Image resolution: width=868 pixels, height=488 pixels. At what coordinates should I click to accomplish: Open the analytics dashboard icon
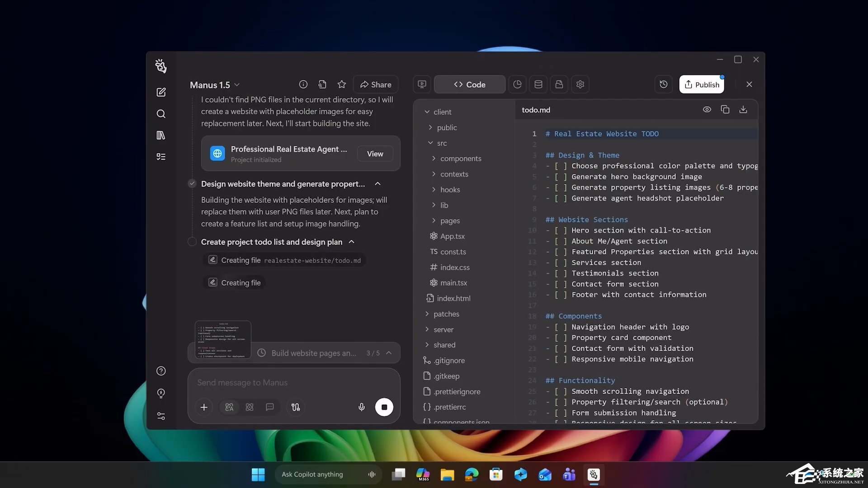click(x=517, y=84)
